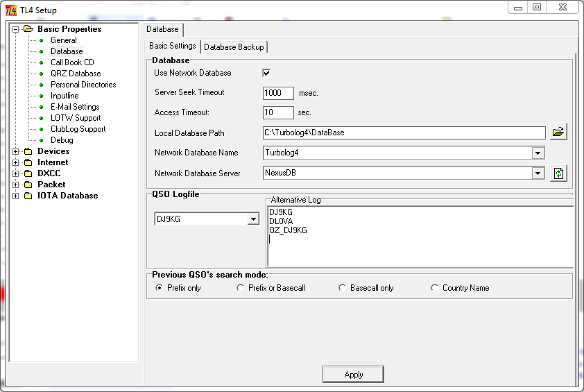Select E-Mail Settings item
The width and height of the screenshot is (584, 392).
(x=75, y=107)
